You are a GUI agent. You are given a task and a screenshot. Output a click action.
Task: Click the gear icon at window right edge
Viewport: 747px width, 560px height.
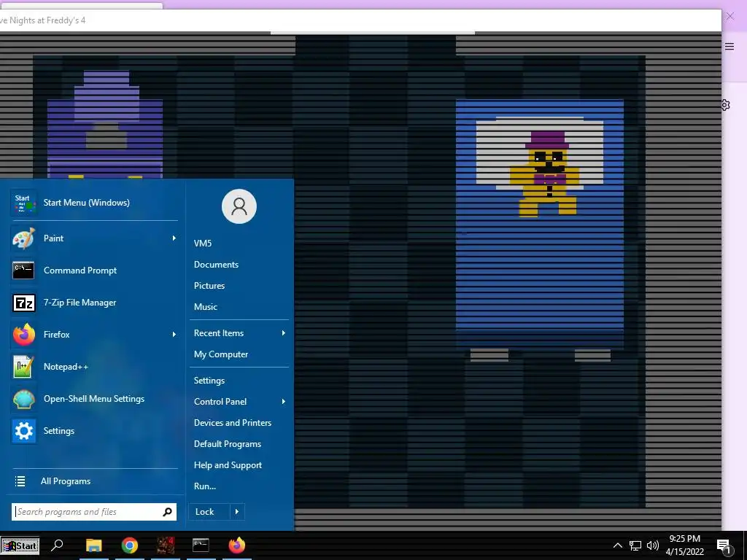point(726,105)
